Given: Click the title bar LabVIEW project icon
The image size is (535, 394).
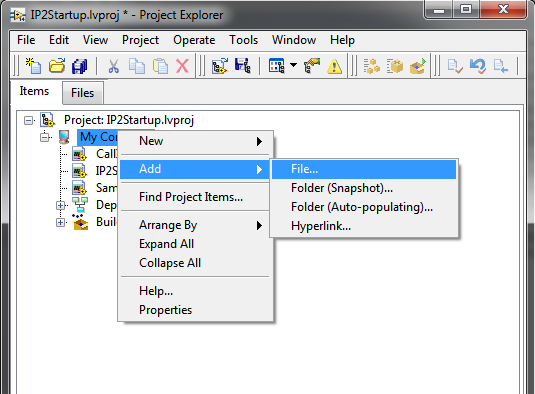Looking at the screenshot, I should tap(18, 15).
